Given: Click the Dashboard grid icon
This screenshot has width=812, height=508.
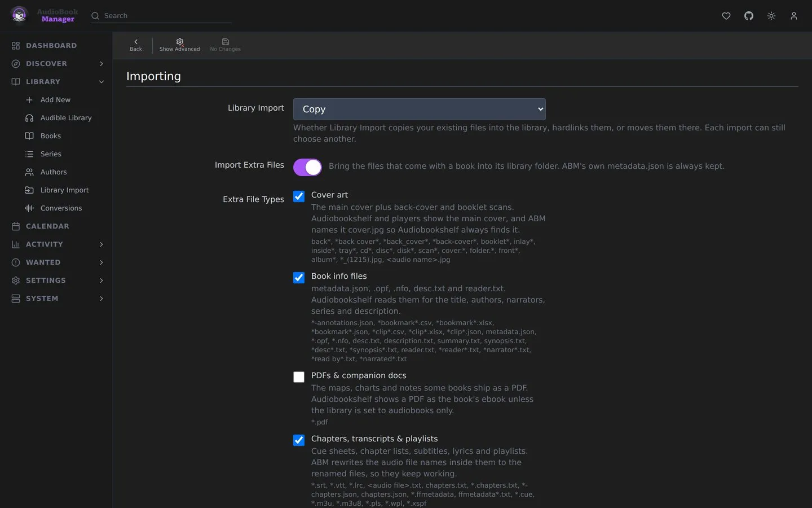Looking at the screenshot, I should (16, 46).
